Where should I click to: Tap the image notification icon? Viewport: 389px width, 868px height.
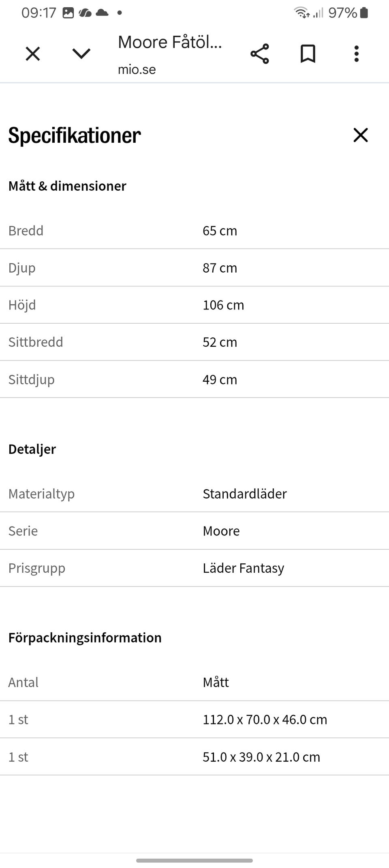(68, 13)
